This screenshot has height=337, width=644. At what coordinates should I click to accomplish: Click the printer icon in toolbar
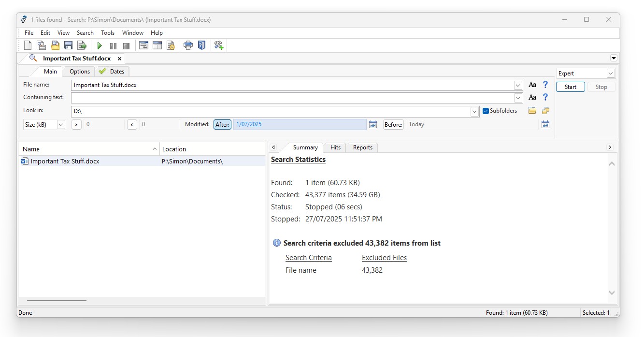[x=188, y=45]
